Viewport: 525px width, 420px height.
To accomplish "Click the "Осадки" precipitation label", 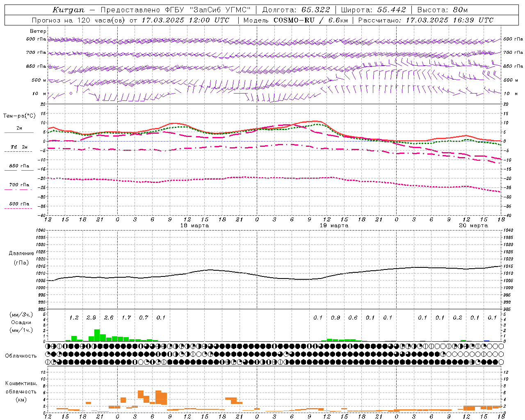I will [21, 322].
